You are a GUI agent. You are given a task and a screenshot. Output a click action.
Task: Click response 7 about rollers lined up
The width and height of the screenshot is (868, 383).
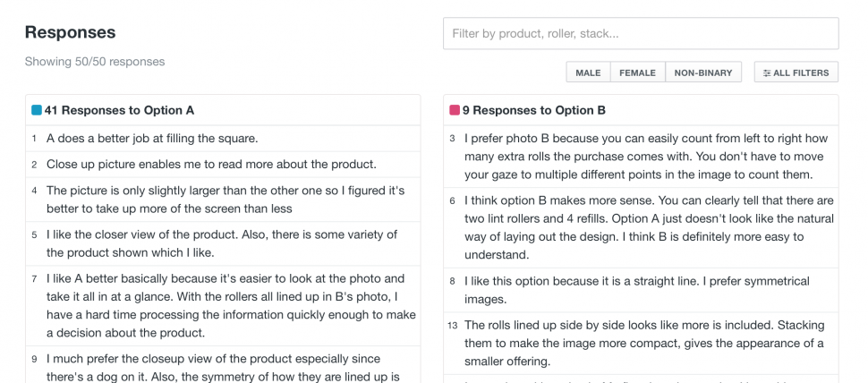coord(223,306)
